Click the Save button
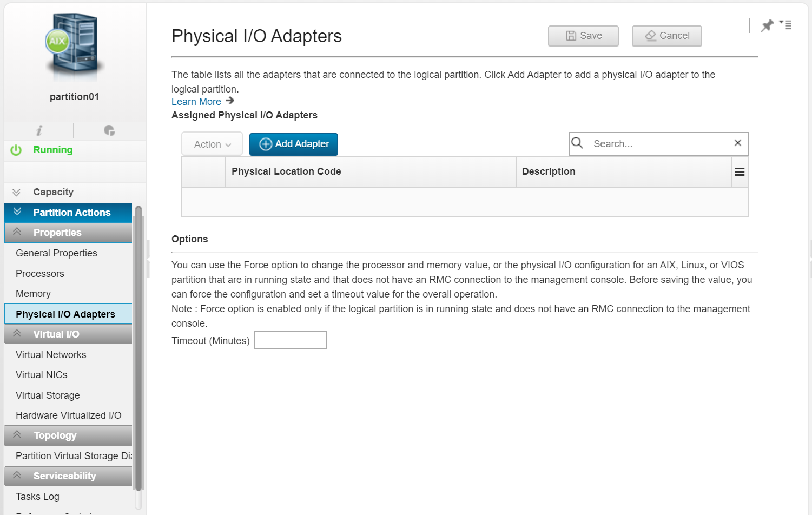 (583, 36)
